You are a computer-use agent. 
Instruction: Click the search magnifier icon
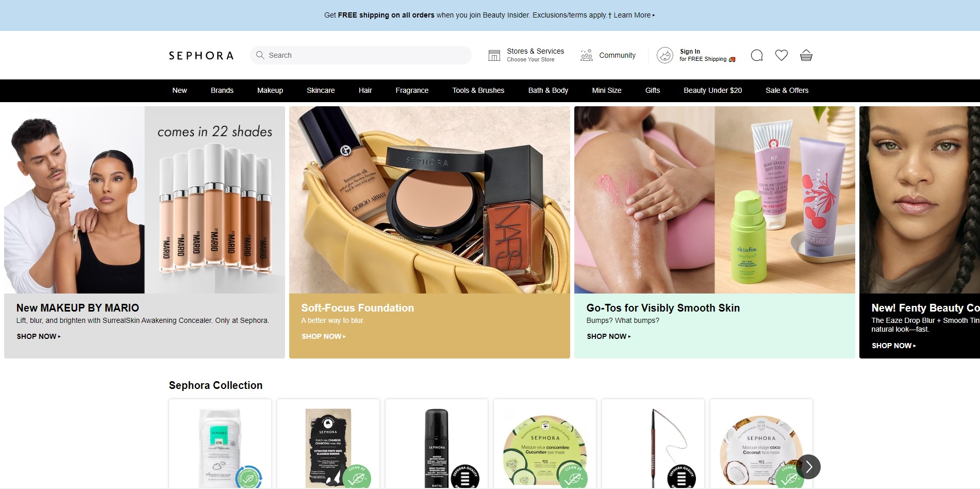260,55
